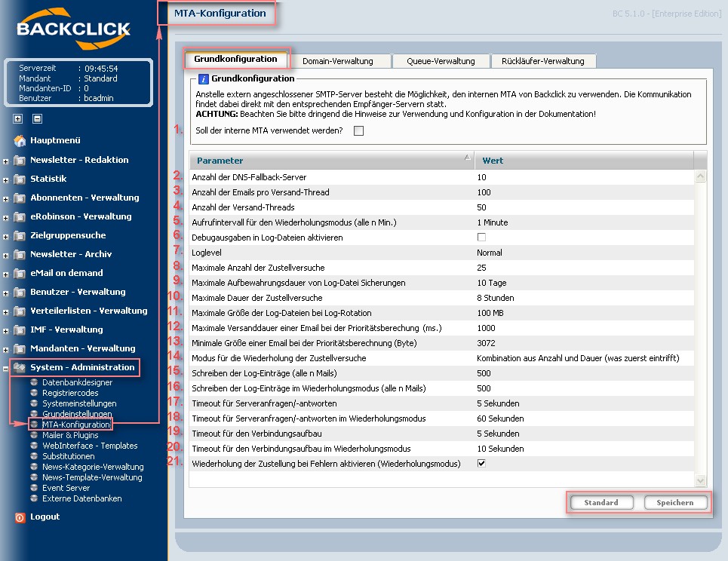This screenshot has width=728, height=561.
Task: Click folder icon next to Newsletter - Redaktion
Action: 20,161
